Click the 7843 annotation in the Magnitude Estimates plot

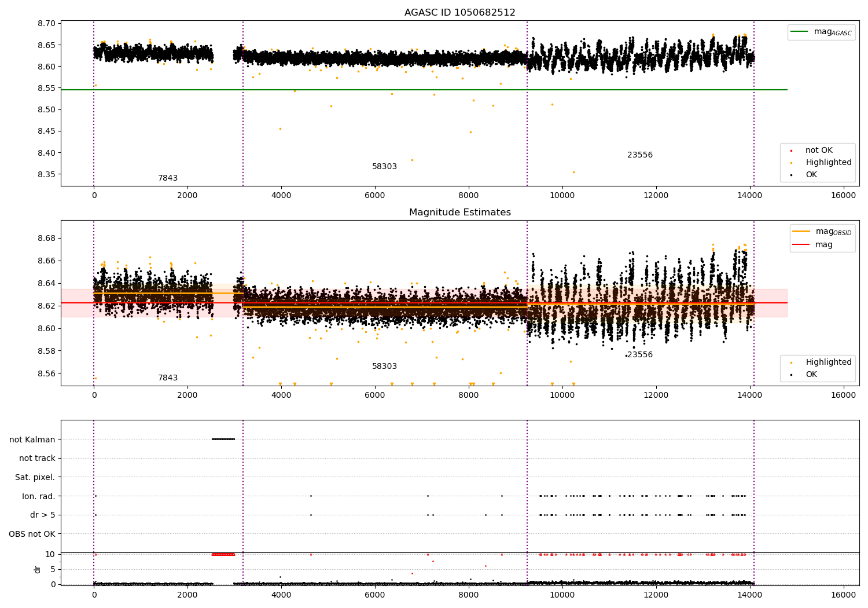click(168, 378)
